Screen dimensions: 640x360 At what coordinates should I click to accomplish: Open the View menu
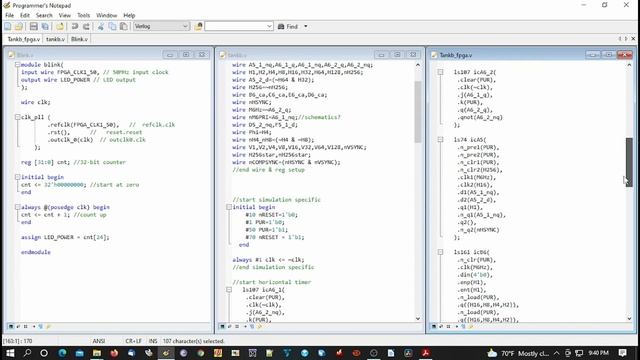(64, 15)
